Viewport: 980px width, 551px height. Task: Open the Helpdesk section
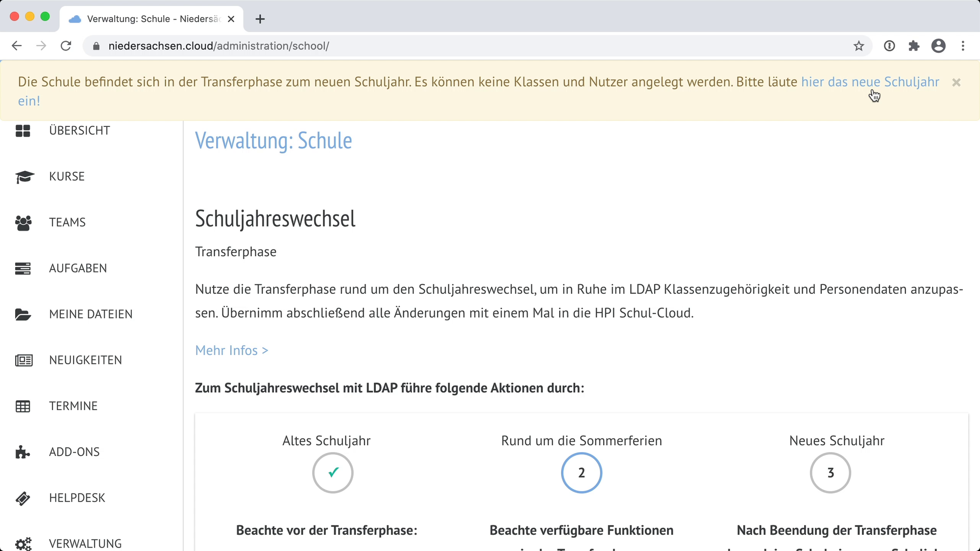tap(76, 498)
